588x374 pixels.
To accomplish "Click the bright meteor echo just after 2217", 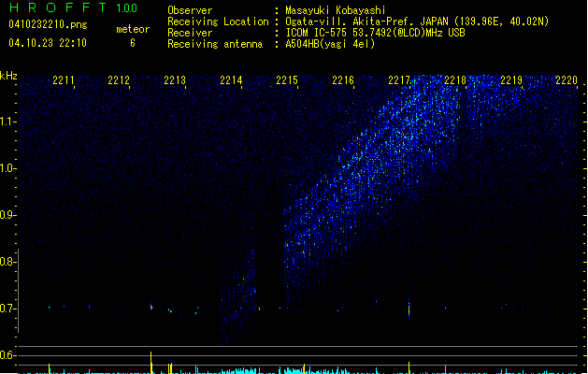I will [409, 310].
